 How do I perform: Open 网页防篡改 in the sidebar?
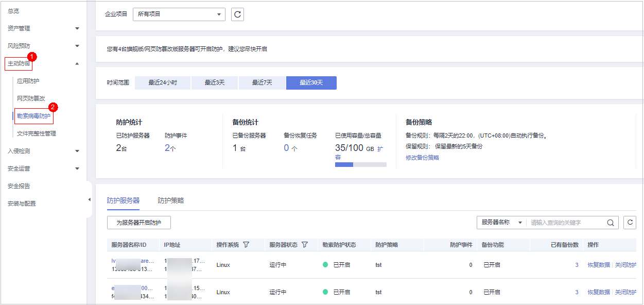(31, 98)
